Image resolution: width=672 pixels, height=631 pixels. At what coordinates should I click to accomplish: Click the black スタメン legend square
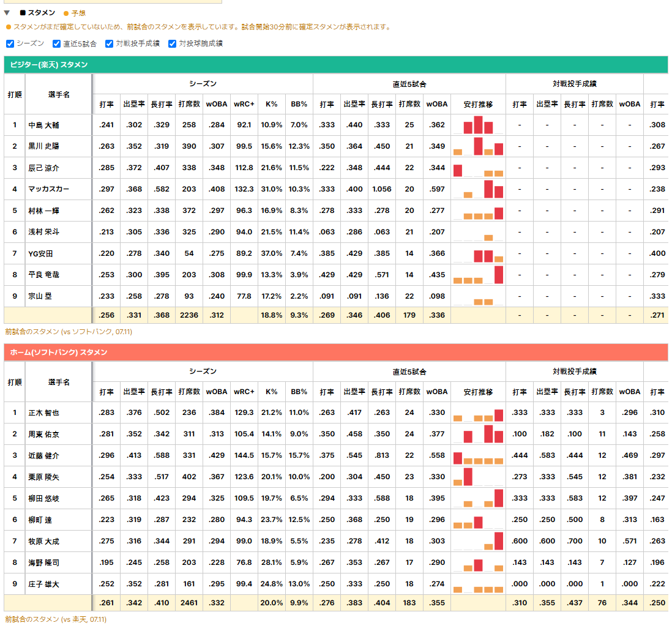click(x=23, y=13)
